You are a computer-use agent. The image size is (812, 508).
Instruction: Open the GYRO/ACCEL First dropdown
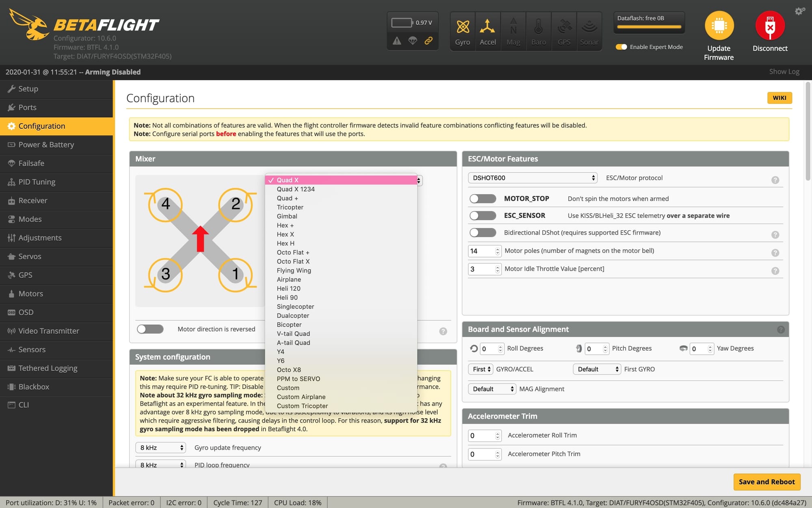pos(481,369)
